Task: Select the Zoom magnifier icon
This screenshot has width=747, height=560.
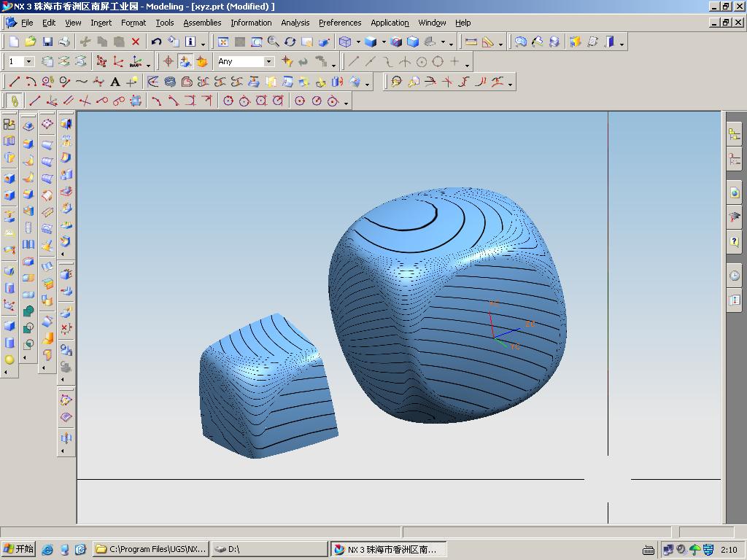Action: pos(273,42)
